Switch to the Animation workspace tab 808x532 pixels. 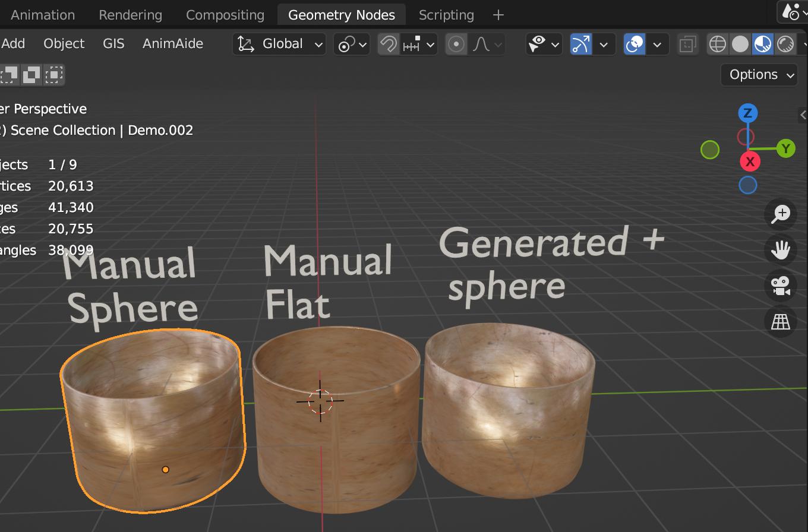[43, 15]
